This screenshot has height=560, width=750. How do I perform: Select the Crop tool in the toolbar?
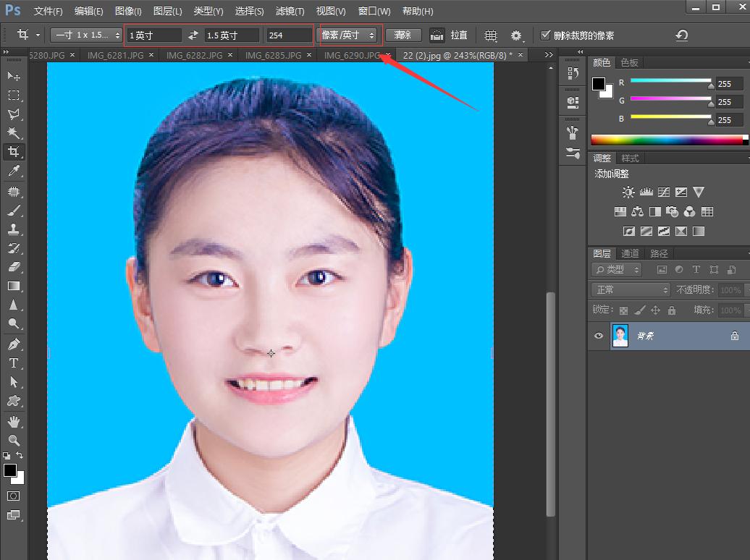point(14,152)
